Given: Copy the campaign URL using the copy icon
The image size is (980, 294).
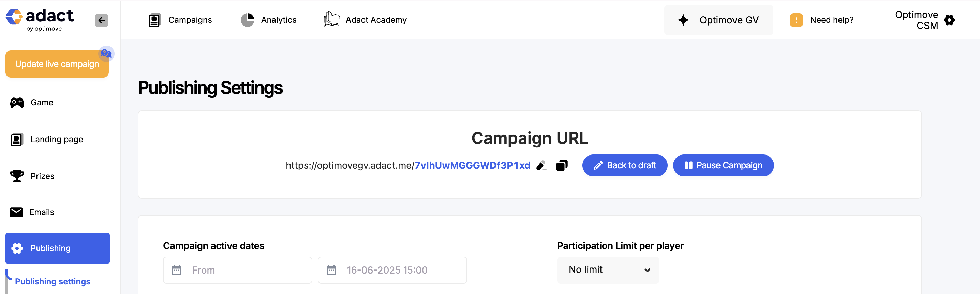Looking at the screenshot, I should point(562,165).
